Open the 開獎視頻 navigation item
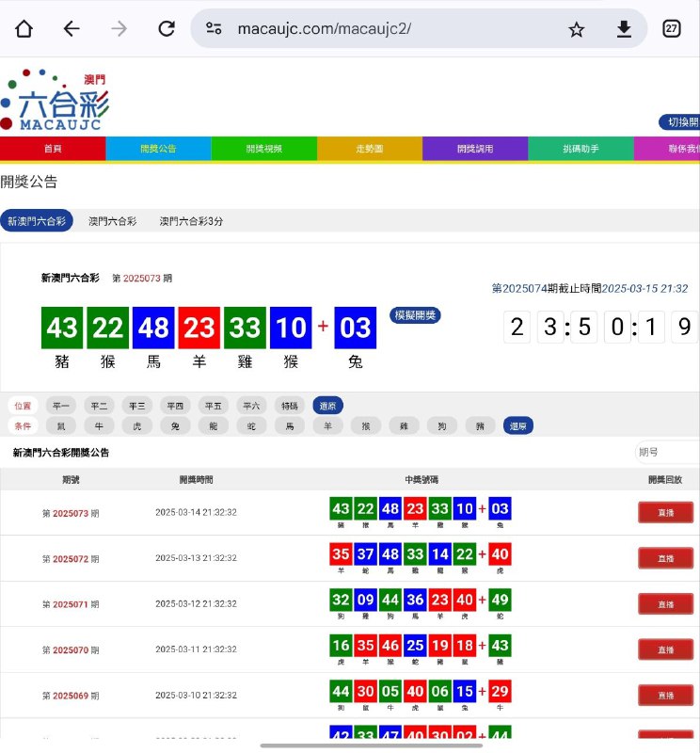 (264, 149)
